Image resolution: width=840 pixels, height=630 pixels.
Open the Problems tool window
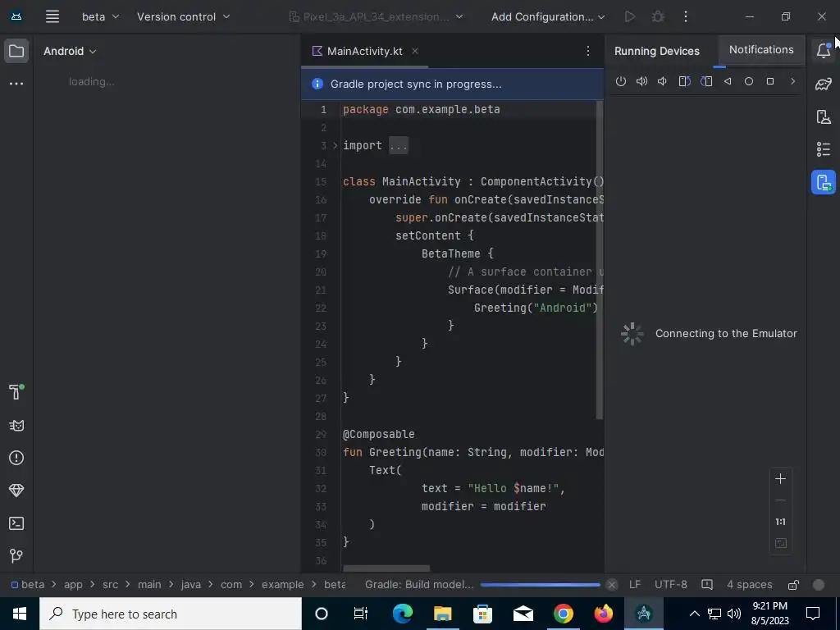click(x=16, y=458)
